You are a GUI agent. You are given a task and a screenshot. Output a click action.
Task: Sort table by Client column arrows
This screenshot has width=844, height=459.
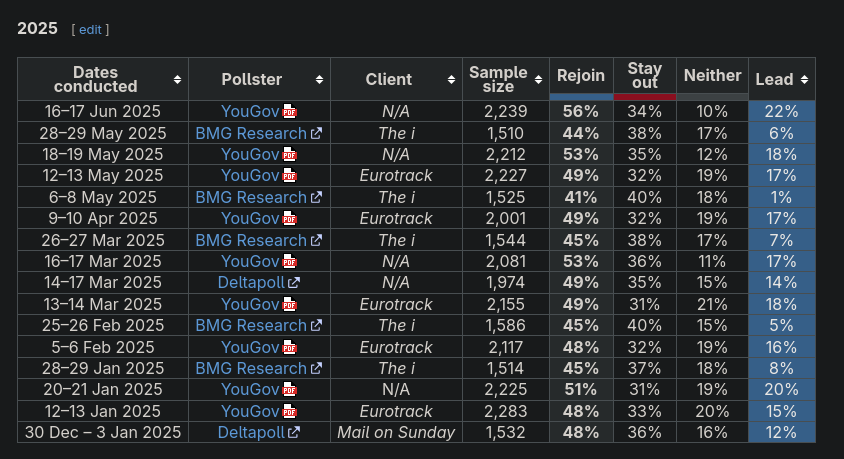451,80
